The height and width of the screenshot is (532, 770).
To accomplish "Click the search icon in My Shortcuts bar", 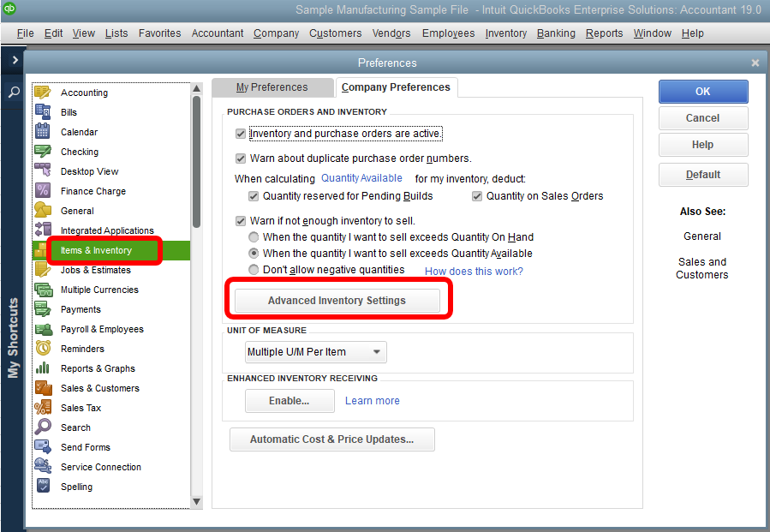I will [14, 92].
